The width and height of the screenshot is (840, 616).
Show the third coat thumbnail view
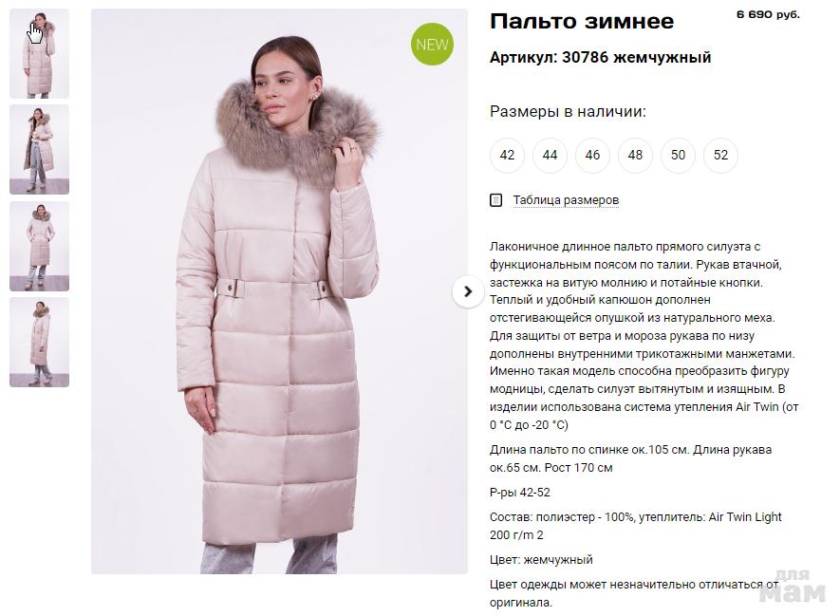point(40,247)
